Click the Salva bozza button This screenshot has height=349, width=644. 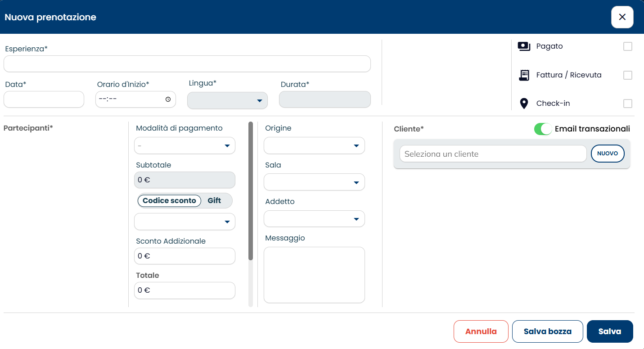pos(548,331)
